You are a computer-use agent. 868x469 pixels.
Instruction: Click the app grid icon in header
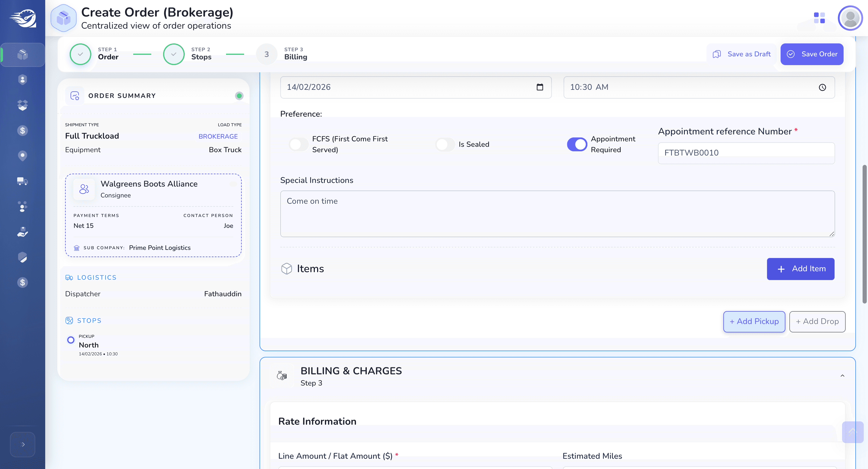[x=819, y=18]
